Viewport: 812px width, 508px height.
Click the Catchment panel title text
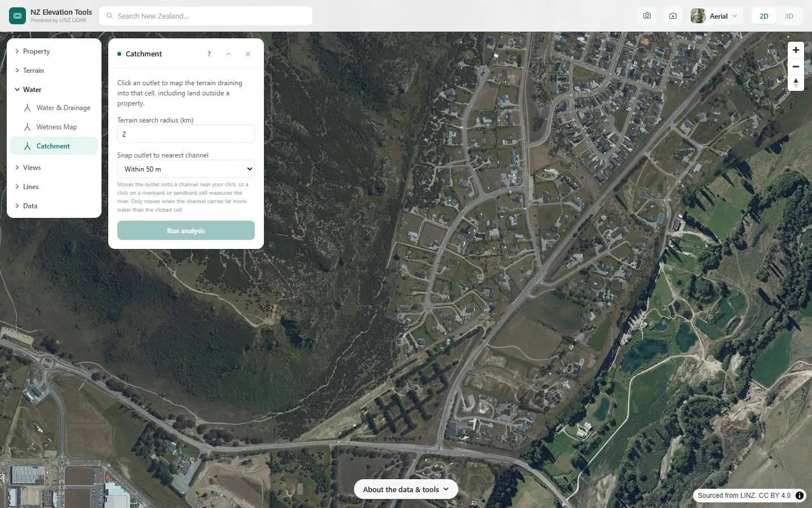pos(144,54)
